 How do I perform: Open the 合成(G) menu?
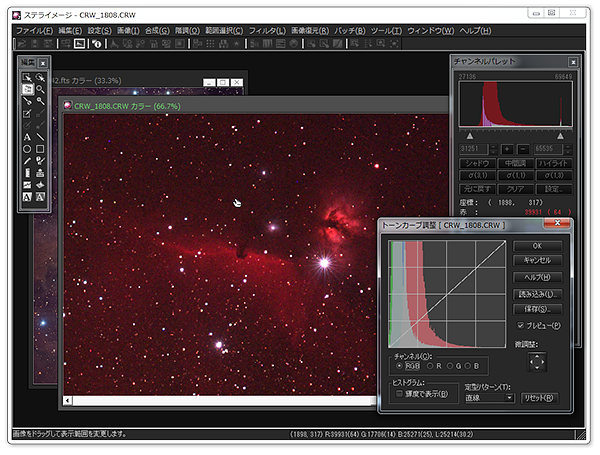157,31
